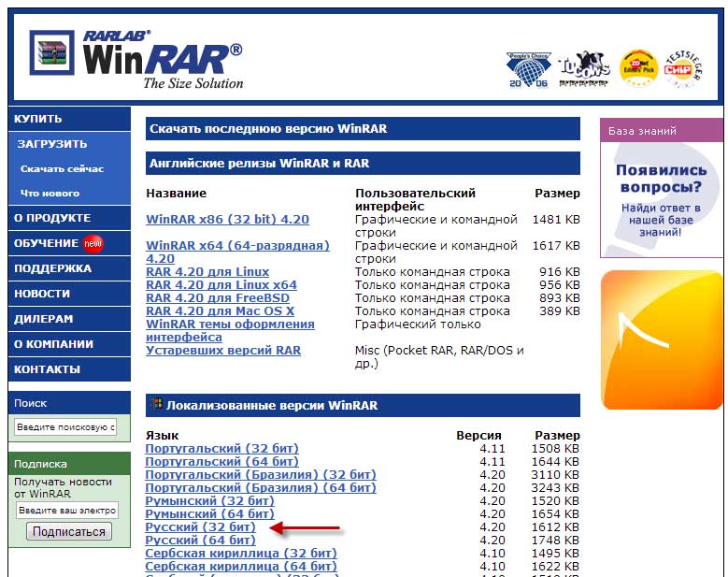Image resolution: width=728 pixels, height=577 pixels.
Task: Open the НОВОСТИ menu item
Action: click(69, 294)
